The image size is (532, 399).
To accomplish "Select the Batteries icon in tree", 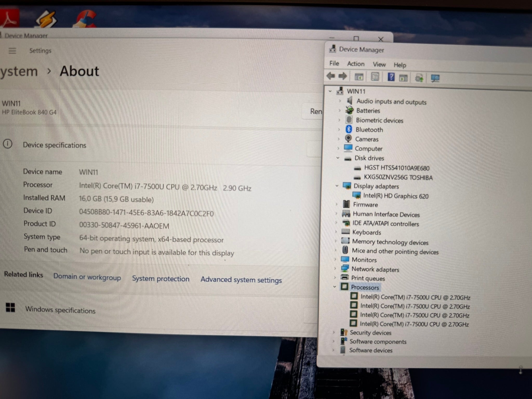I will coord(349,110).
